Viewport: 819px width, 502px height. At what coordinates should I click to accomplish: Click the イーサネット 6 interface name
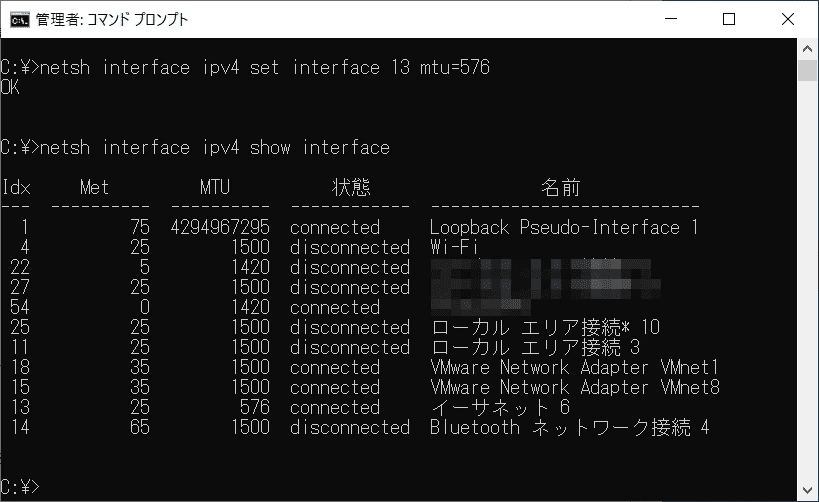500,407
